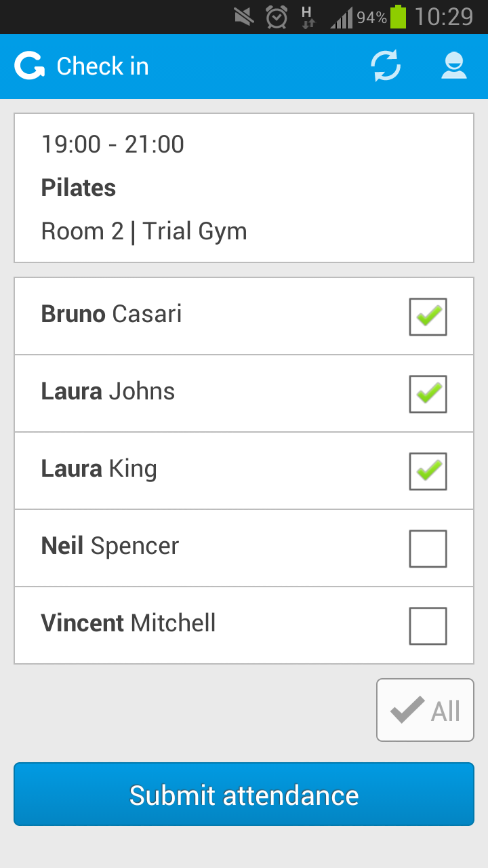Uncheck Laura Johns' attendance checkbox
Screen dimensions: 488x868
tap(428, 394)
